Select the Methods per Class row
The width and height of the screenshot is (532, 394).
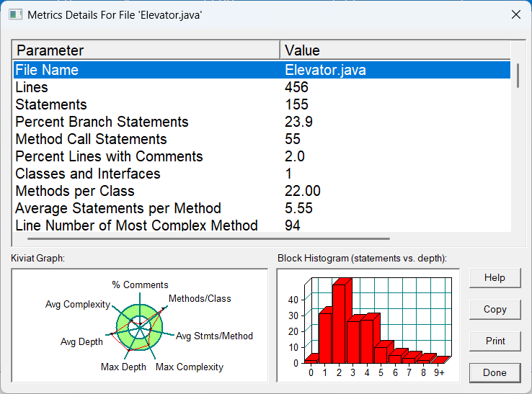pyautogui.click(x=262, y=191)
